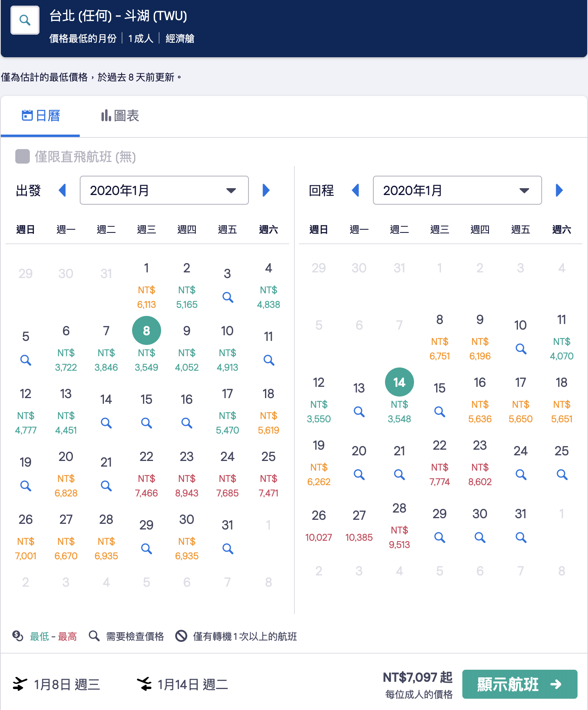588x710 pixels.
Task: Switch to the 圖表 chart tab
Action: 120,116
